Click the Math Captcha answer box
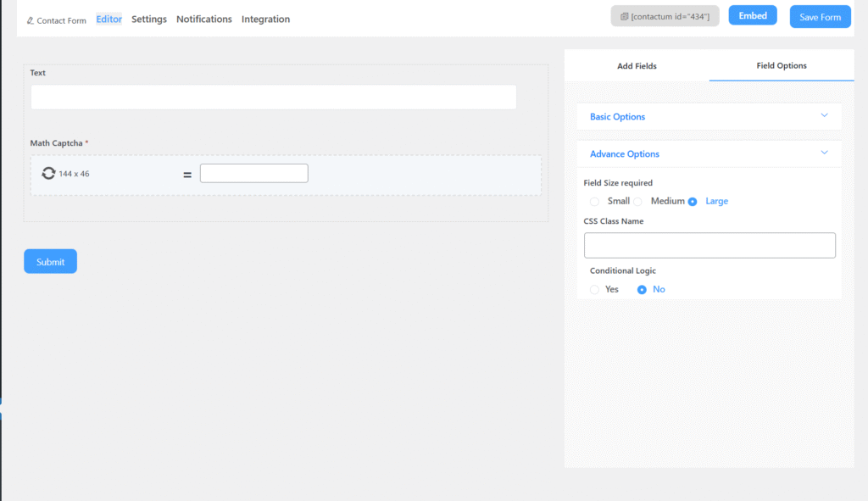Image resolution: width=868 pixels, height=501 pixels. click(253, 173)
